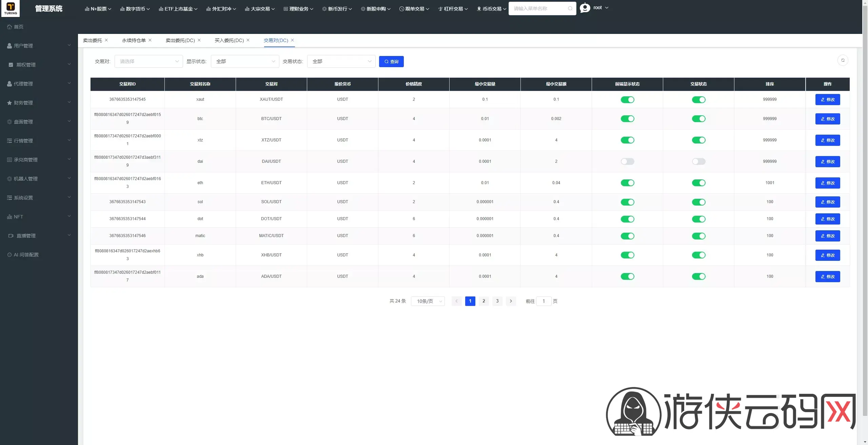Click the go-to page number input
Image resolution: width=868 pixels, height=445 pixels.
tap(544, 301)
